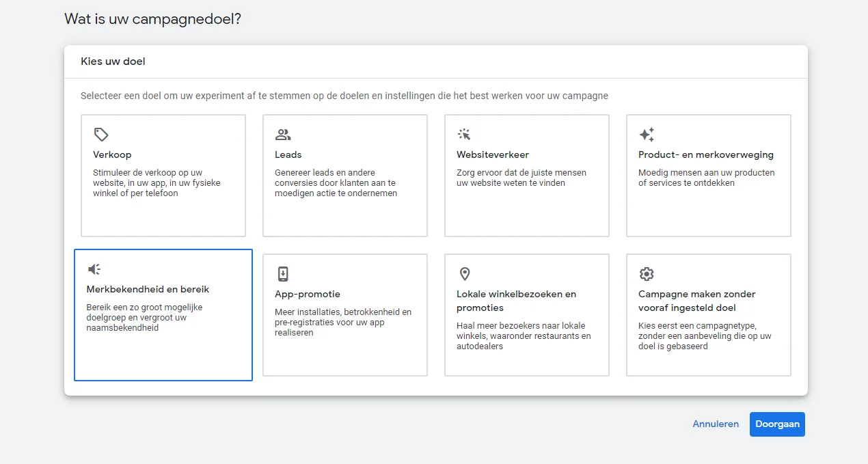The width and height of the screenshot is (868, 464).
Task: Choose Campagne maken zonder vooraf ingesteld doel
Action: point(697,301)
